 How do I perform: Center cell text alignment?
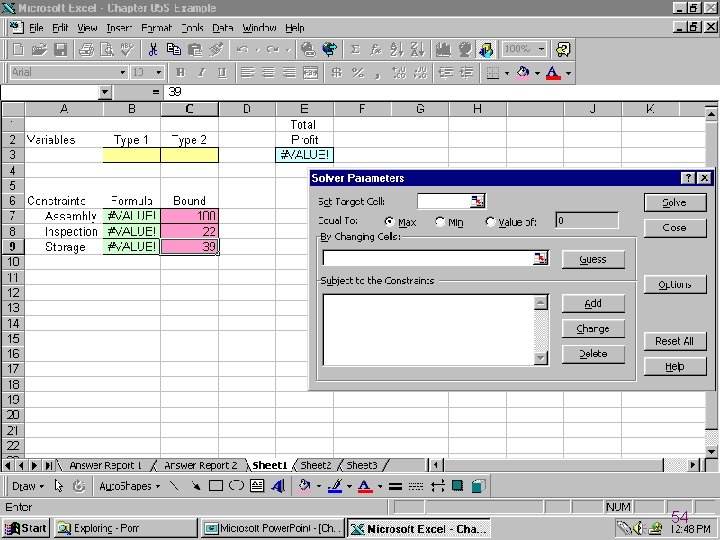[x=269, y=73]
